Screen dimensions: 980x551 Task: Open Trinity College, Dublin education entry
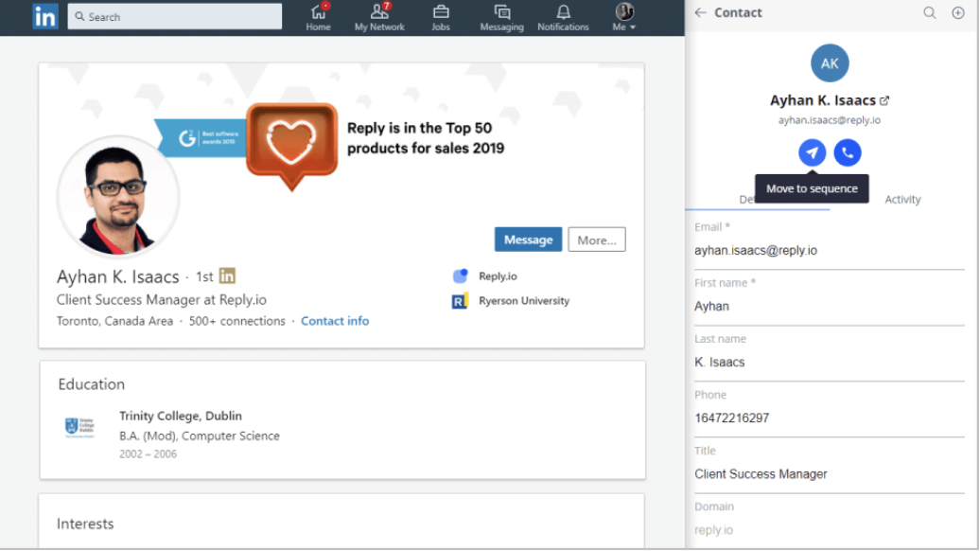pyautogui.click(x=181, y=416)
